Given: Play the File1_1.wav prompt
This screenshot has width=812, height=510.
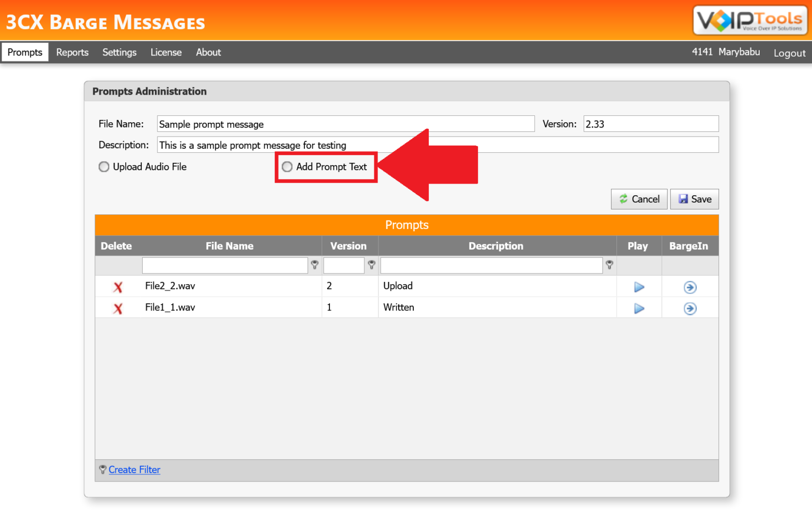Looking at the screenshot, I should [639, 308].
